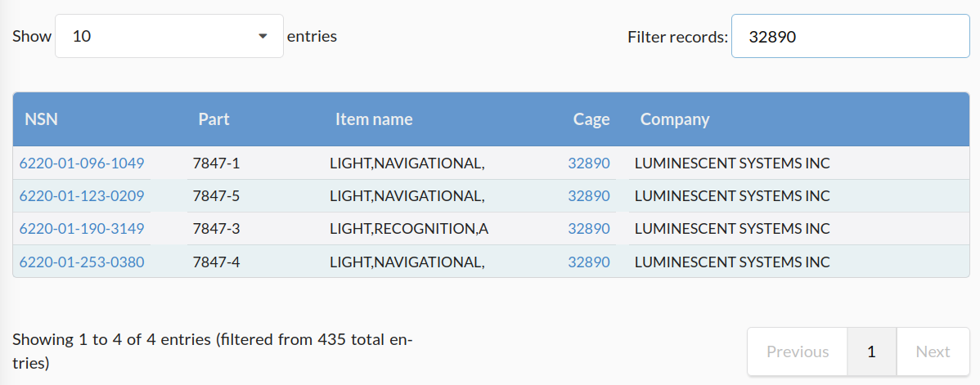Open the Show entries dropdown

(x=169, y=36)
